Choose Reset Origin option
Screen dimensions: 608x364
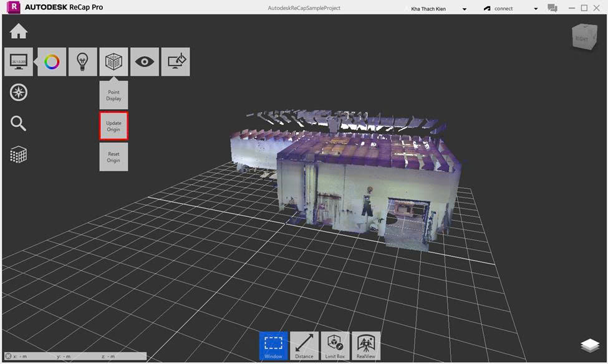(113, 157)
